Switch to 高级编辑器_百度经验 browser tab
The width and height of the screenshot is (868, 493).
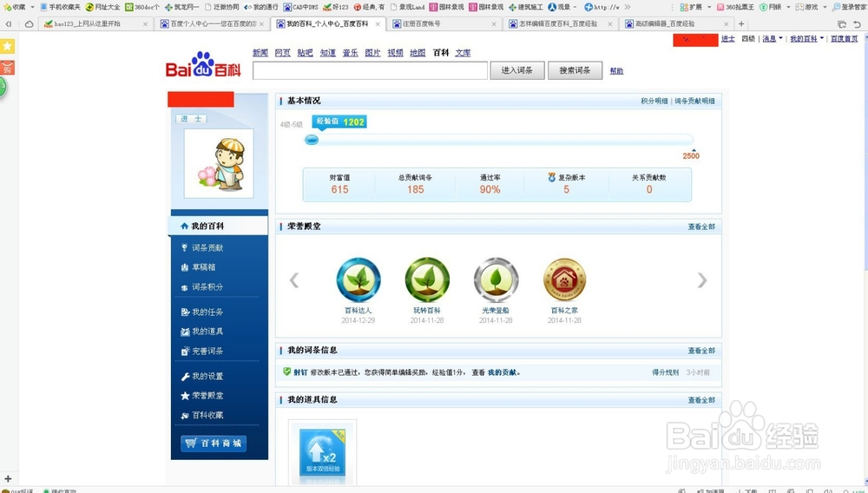[677, 23]
